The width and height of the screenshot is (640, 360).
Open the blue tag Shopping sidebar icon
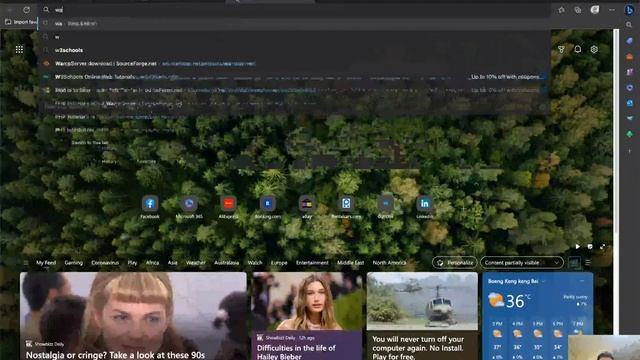pos(629,40)
